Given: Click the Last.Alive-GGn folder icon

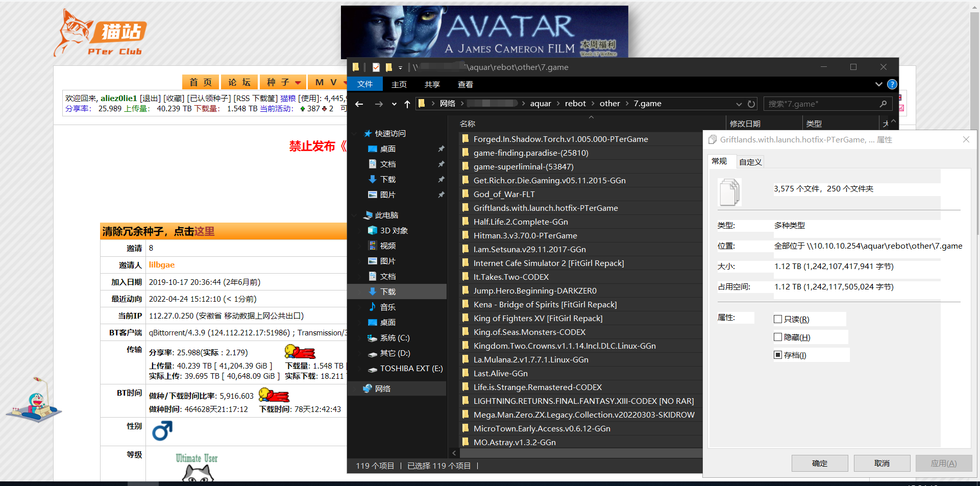Looking at the screenshot, I should coord(465,373).
